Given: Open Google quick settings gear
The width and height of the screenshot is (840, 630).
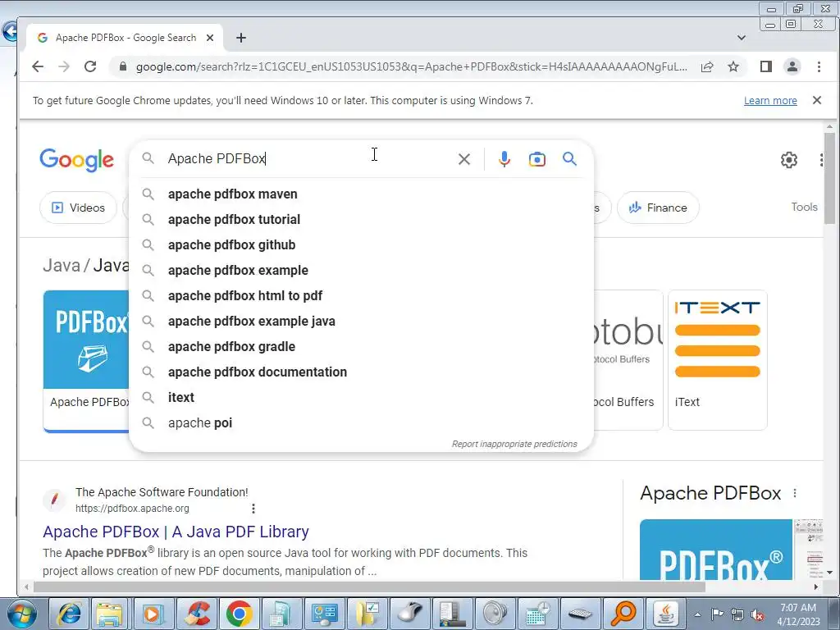Looking at the screenshot, I should click(788, 160).
